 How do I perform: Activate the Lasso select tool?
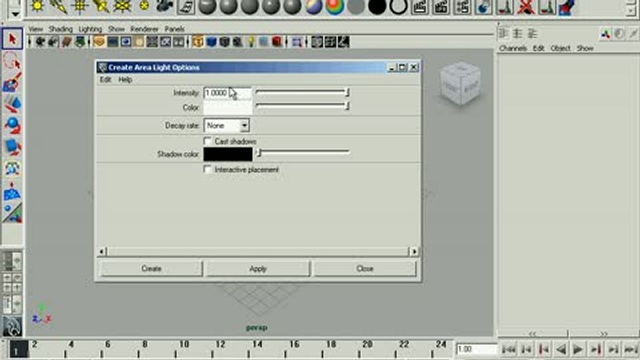coord(12,61)
